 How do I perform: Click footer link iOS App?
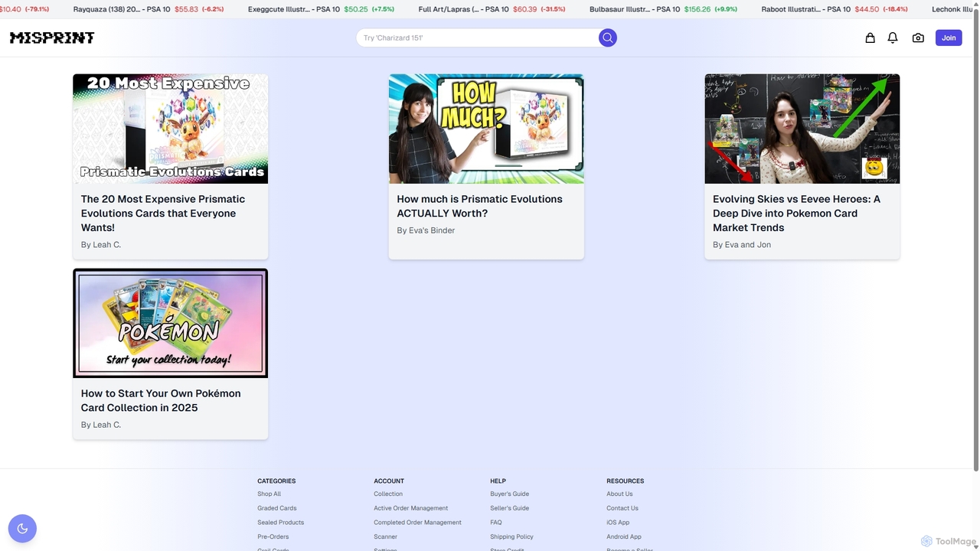(x=618, y=523)
